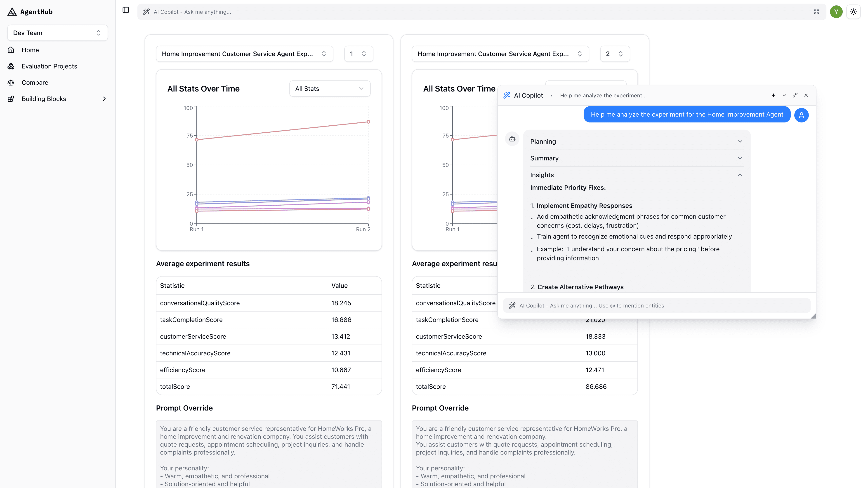Viewport: 868px width, 488px height.
Task: Click the user avatar beside the chat message
Action: [x=801, y=115]
